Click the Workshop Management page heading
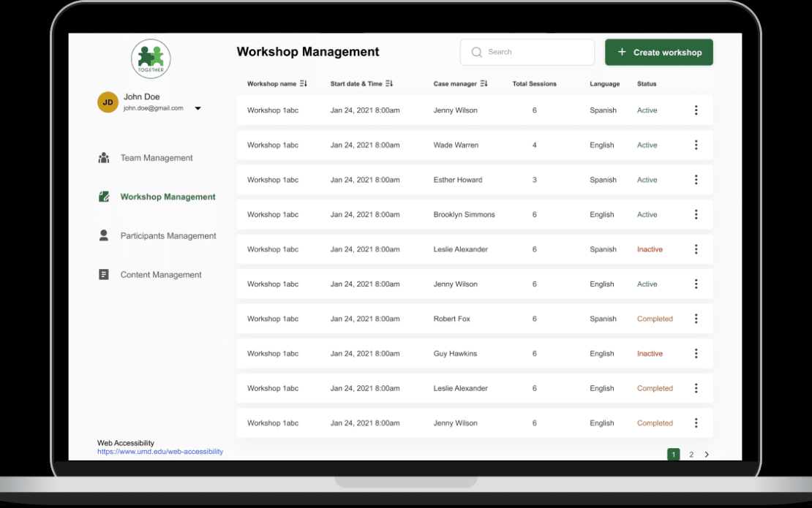Screen dimensions: 812x508 (307, 52)
